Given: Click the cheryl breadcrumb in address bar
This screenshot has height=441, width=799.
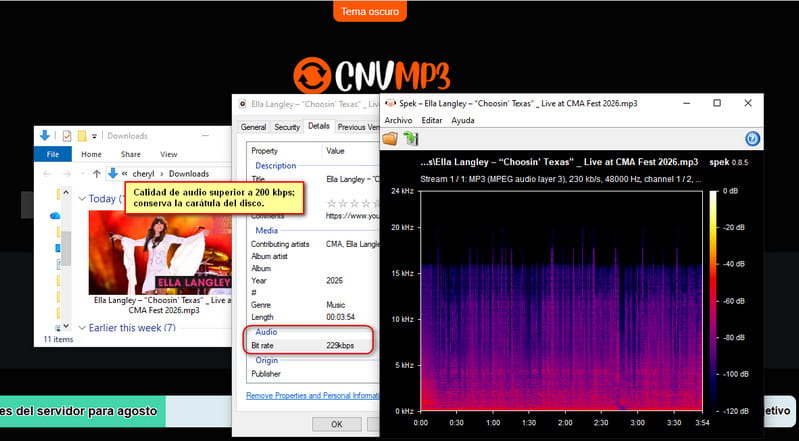Looking at the screenshot, I should pos(143,174).
